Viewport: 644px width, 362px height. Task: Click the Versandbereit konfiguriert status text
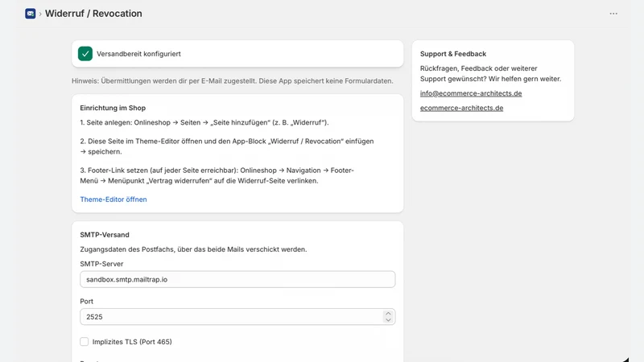click(138, 54)
